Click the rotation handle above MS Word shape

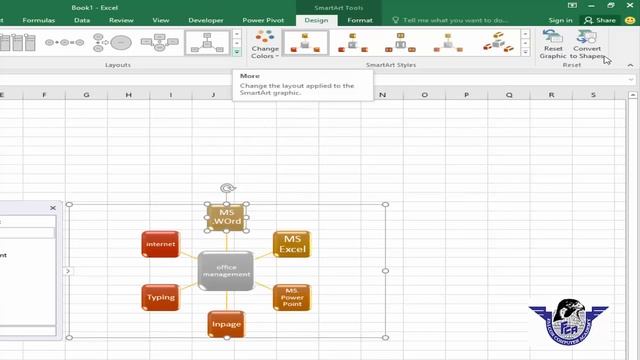coord(227,188)
